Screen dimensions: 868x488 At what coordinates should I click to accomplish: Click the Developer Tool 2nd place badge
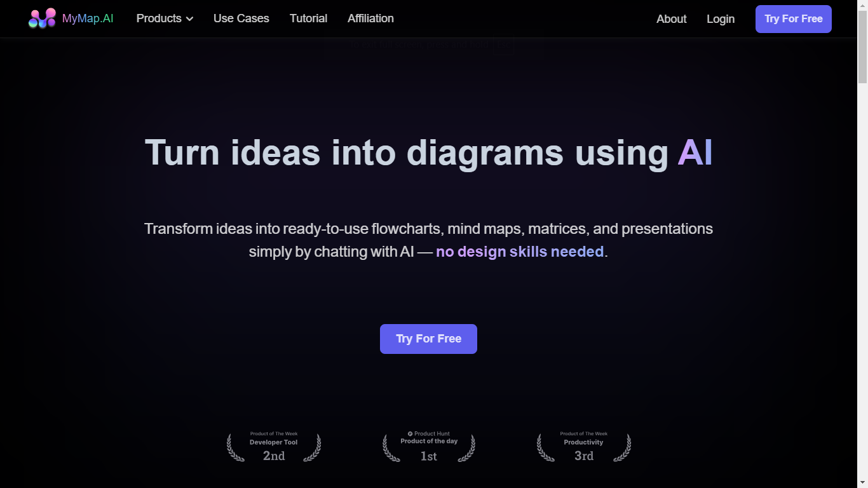click(274, 447)
